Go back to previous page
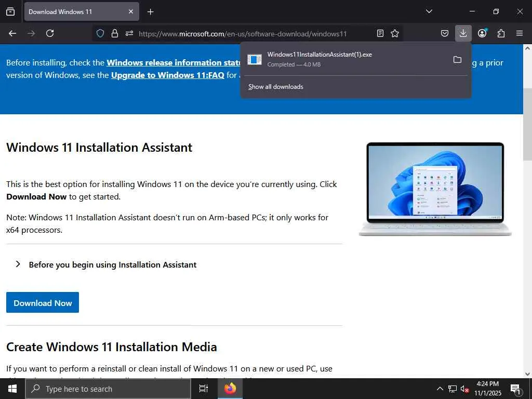The width and height of the screenshot is (532, 399). pos(12,33)
